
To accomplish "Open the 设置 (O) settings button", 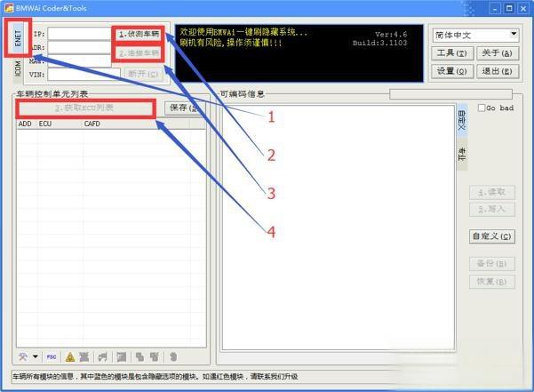I will [452, 71].
